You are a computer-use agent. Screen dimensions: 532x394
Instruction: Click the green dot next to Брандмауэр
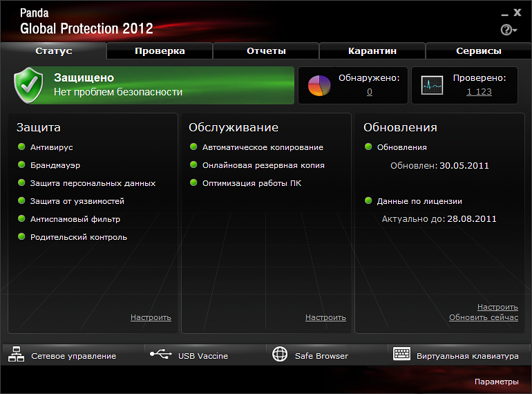click(21, 165)
